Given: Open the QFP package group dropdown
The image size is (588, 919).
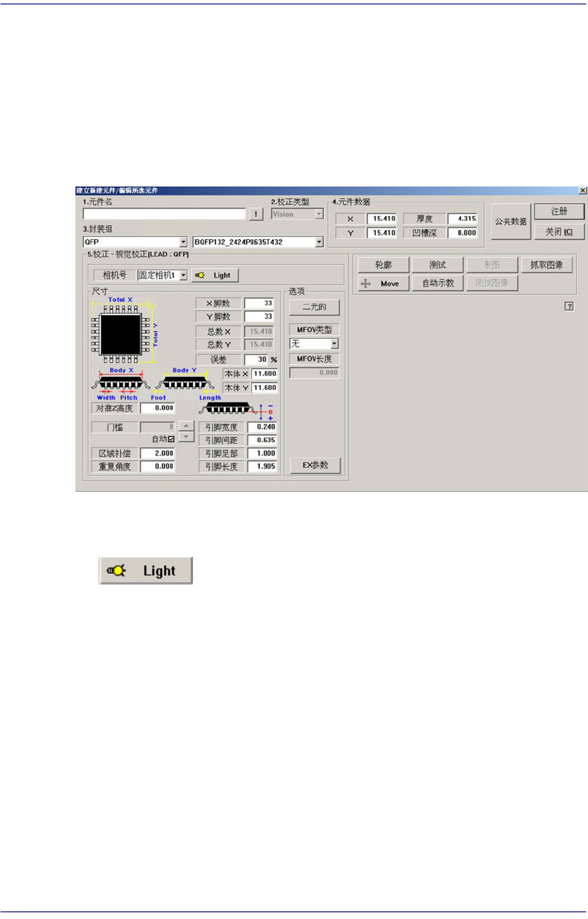Looking at the screenshot, I should point(183,242).
